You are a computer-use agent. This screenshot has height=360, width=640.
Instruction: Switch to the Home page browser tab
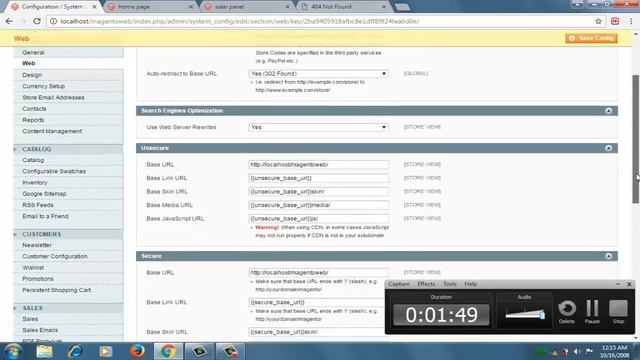pos(149,7)
